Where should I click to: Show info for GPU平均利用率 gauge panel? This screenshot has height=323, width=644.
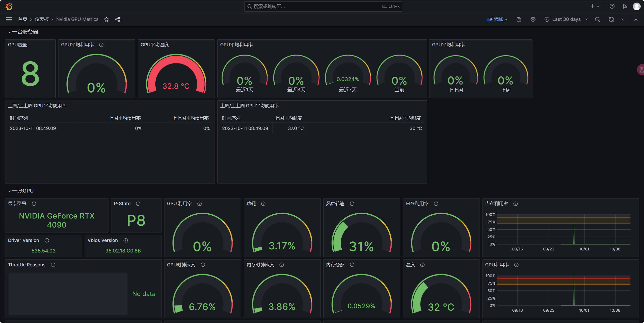pyautogui.click(x=101, y=45)
